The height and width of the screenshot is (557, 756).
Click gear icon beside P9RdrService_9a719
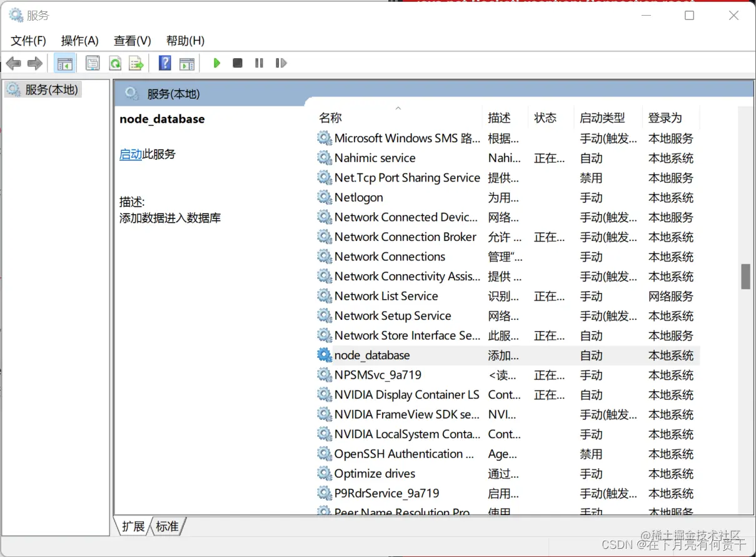(325, 493)
